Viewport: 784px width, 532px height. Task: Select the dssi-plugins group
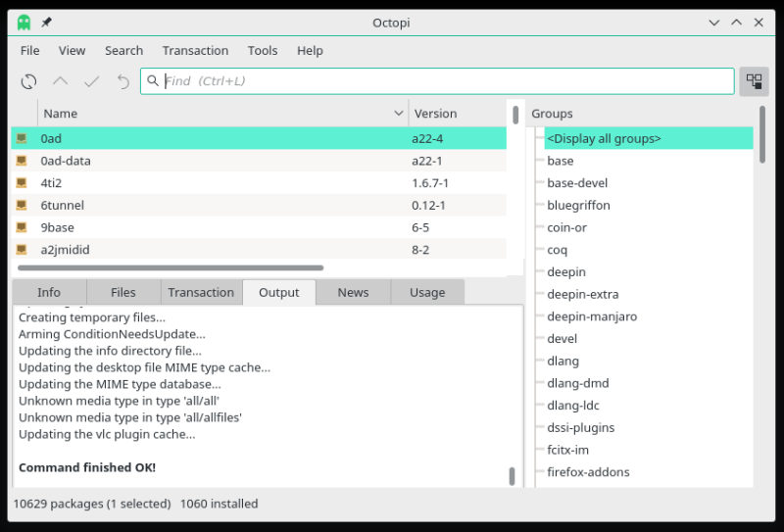coord(580,427)
